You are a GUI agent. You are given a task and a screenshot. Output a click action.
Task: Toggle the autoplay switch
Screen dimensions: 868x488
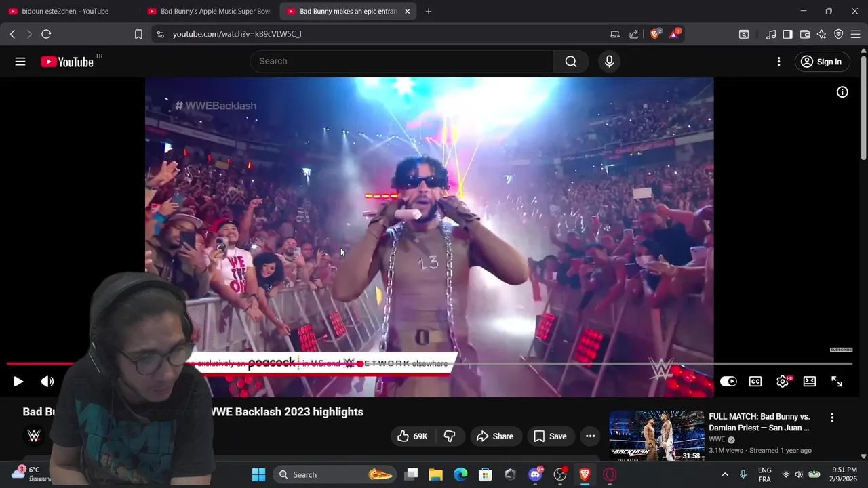[728, 382]
